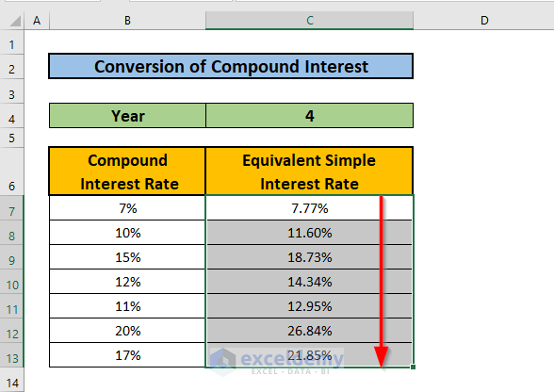Select cell containing 7.77%
554x392 pixels.
point(309,208)
